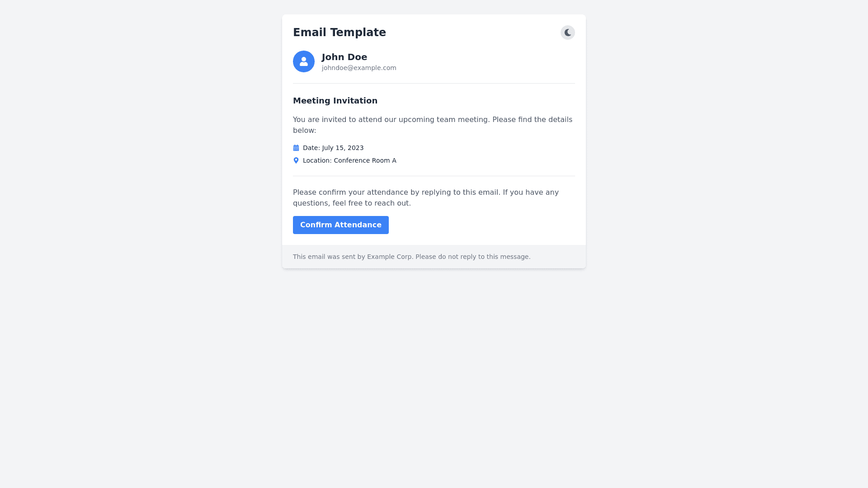This screenshot has width=868, height=488.
Task: Toggle dark mode with the moon icon
Action: (567, 33)
